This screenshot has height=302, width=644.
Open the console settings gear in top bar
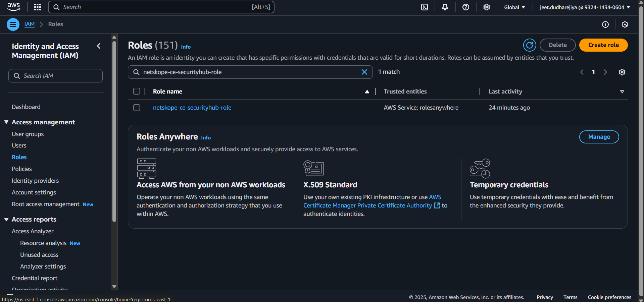pyautogui.click(x=487, y=7)
